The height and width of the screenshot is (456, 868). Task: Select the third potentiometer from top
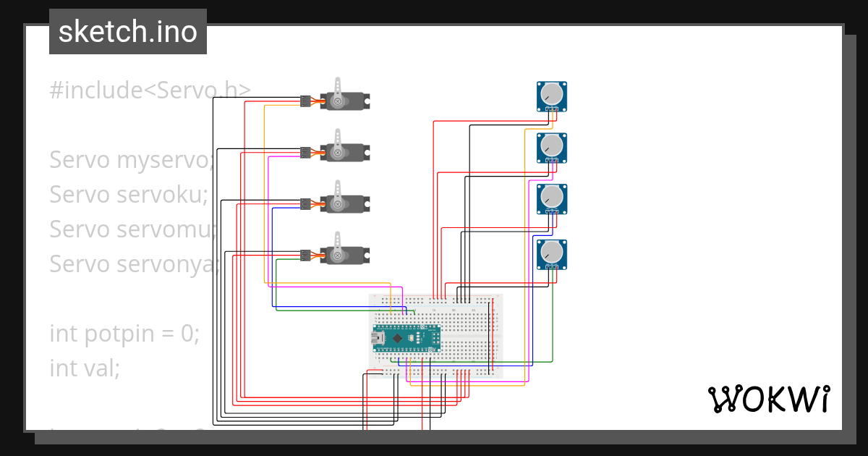pyautogui.click(x=551, y=199)
